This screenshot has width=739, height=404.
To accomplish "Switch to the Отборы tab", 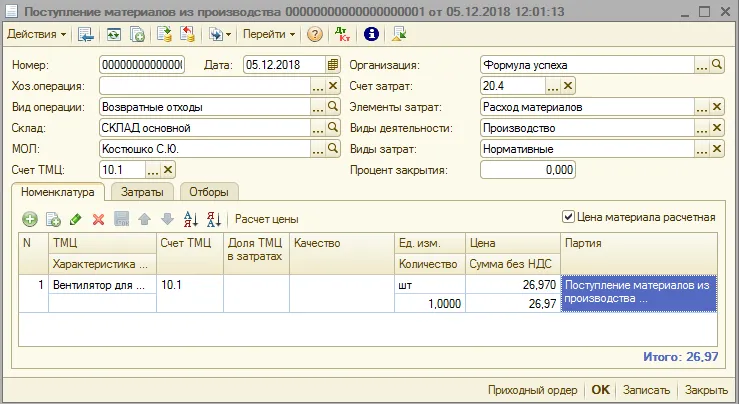I will [209, 192].
